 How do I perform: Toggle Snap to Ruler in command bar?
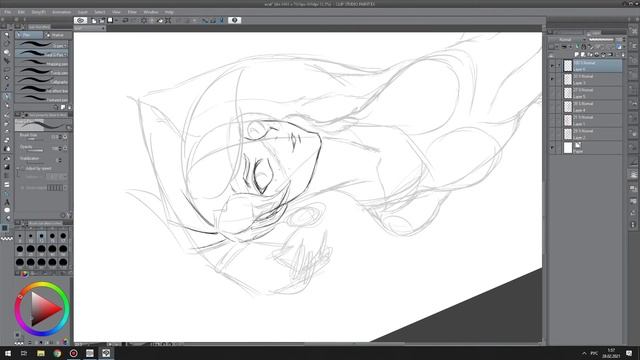tap(205, 20)
